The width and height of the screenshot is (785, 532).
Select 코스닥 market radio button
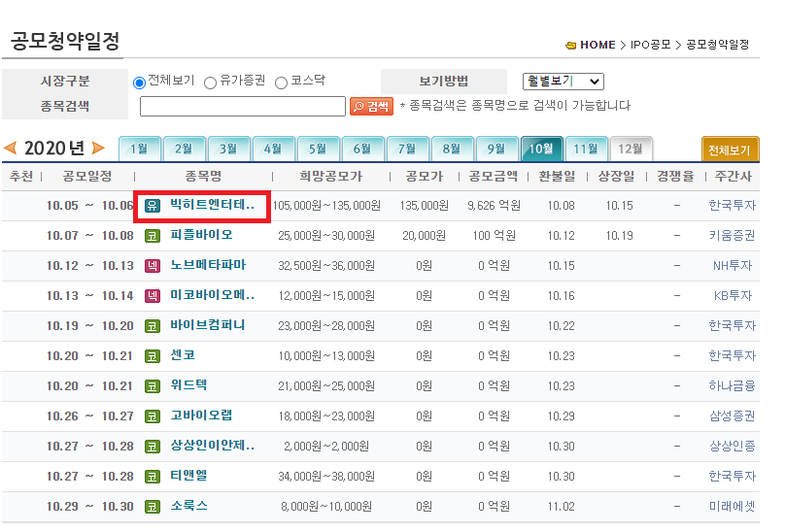pyautogui.click(x=282, y=83)
